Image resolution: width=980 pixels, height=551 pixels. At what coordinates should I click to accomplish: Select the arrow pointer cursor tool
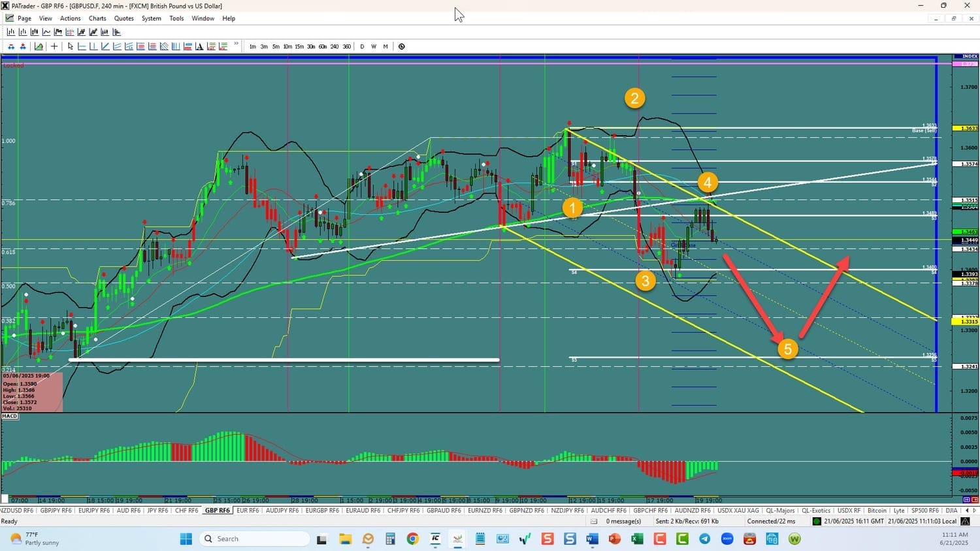[x=71, y=46]
